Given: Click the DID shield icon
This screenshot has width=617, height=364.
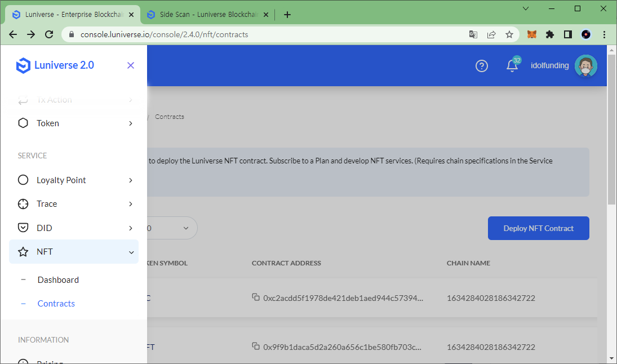Looking at the screenshot, I should (x=23, y=228).
